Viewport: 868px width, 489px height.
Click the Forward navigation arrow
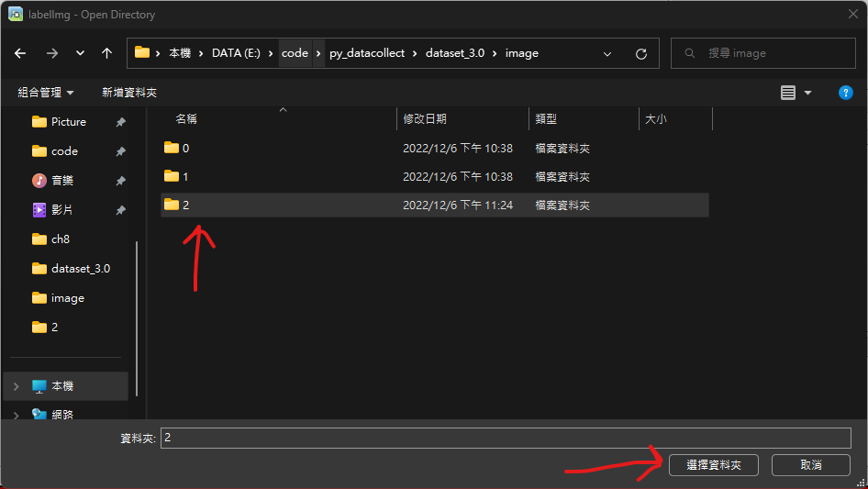pos(51,53)
